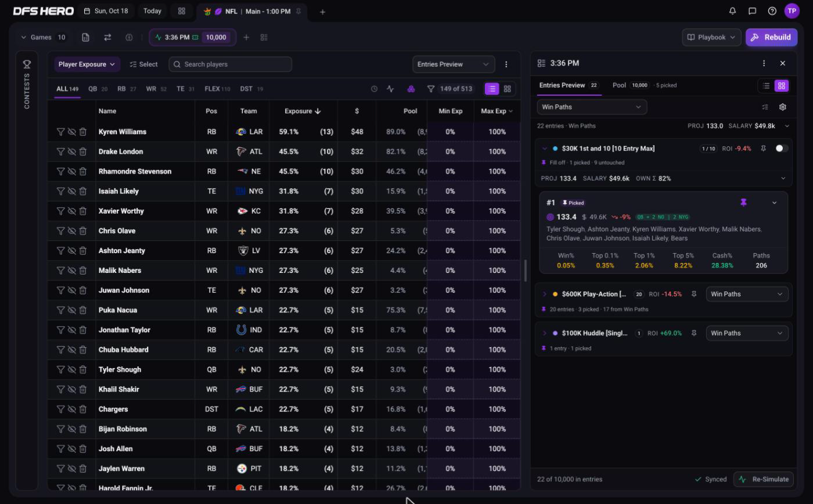
Task: Hide Isaiah Likely with eye icon
Action: pos(72,191)
